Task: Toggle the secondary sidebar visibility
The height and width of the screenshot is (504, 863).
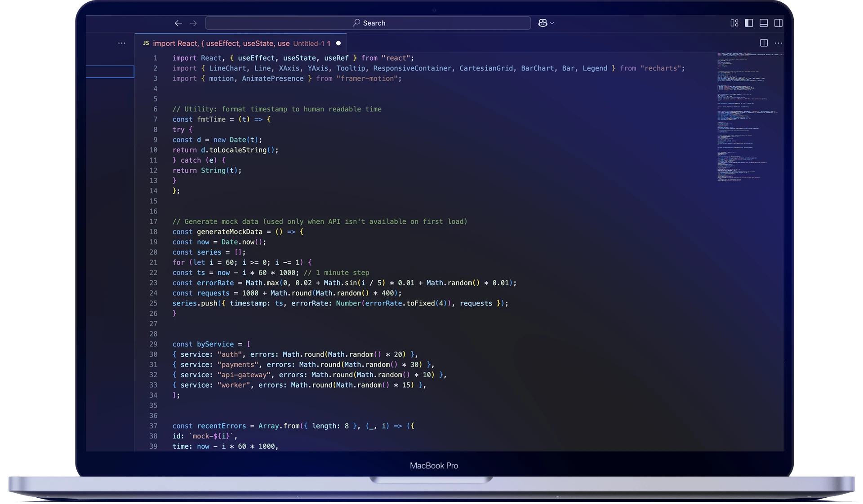Action: [778, 23]
